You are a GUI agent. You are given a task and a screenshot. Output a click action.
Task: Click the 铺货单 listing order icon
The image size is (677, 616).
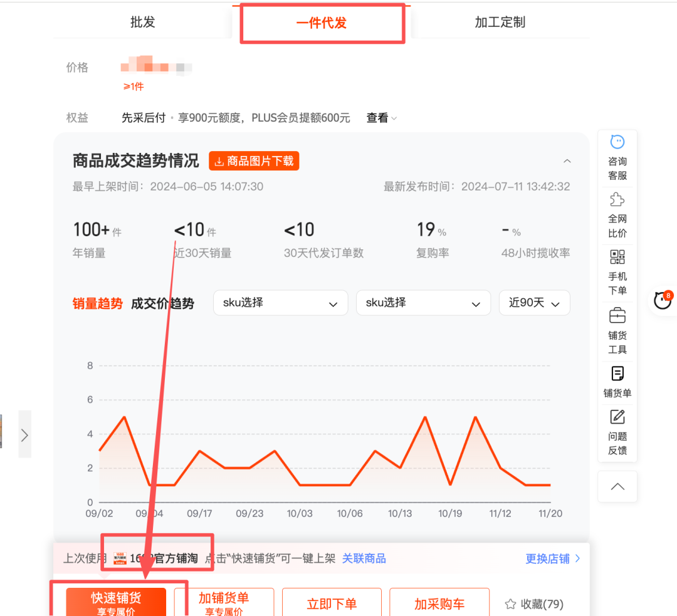[x=617, y=381]
